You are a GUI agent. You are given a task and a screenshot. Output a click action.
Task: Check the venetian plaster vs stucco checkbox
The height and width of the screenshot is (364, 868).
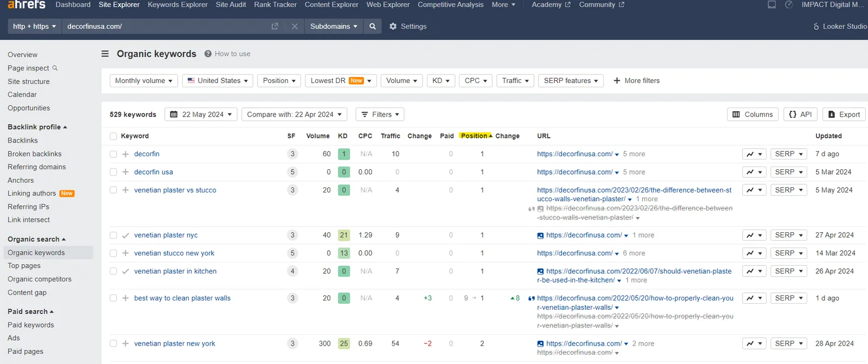pos(113,190)
